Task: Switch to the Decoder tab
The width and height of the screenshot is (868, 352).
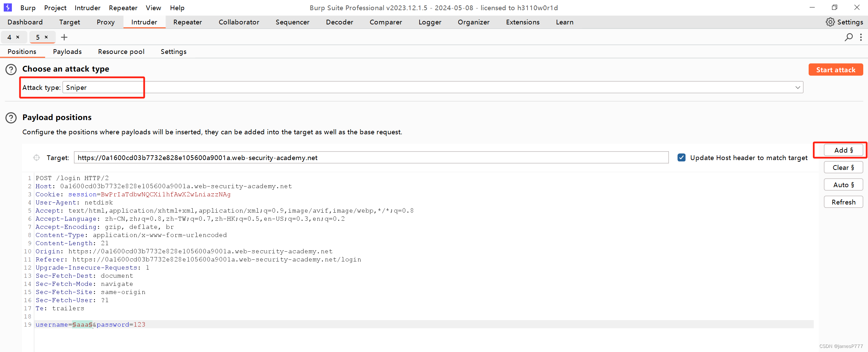Action: point(339,22)
